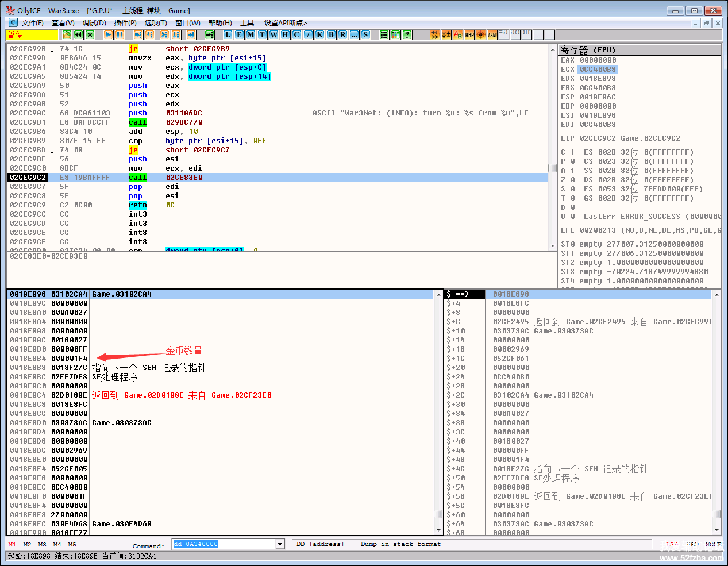728x566 pixels.
Task: Click the stack pane scroll up arrow
Action: coord(716,294)
